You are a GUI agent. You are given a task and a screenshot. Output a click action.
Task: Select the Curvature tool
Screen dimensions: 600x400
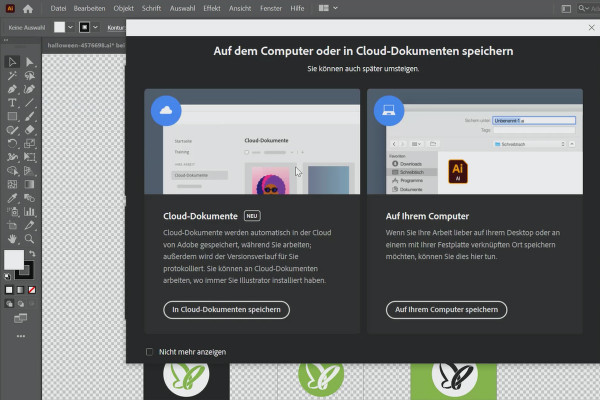click(29, 89)
